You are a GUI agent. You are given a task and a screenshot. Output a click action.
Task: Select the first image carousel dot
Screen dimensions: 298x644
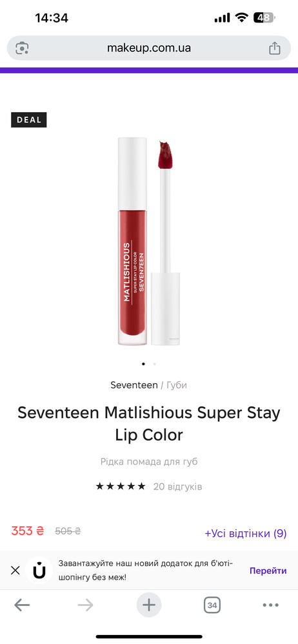click(x=143, y=363)
